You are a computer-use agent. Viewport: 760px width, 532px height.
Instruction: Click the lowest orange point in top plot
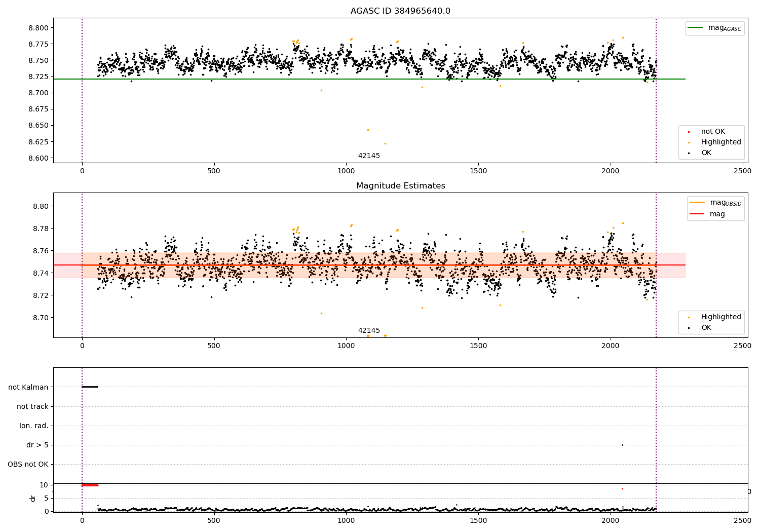point(385,143)
